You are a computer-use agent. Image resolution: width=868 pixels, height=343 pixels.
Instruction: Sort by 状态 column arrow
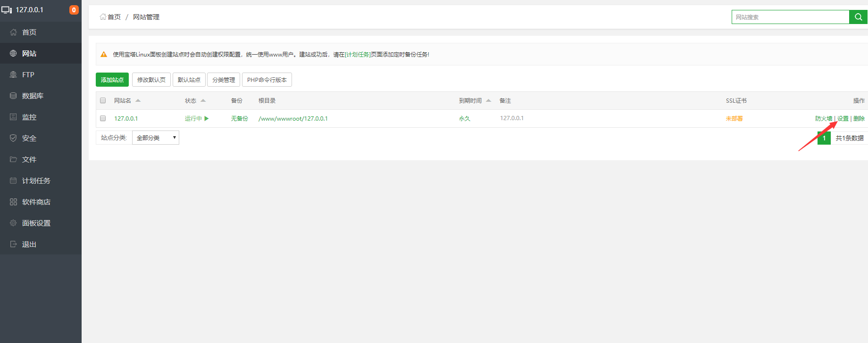point(203,100)
